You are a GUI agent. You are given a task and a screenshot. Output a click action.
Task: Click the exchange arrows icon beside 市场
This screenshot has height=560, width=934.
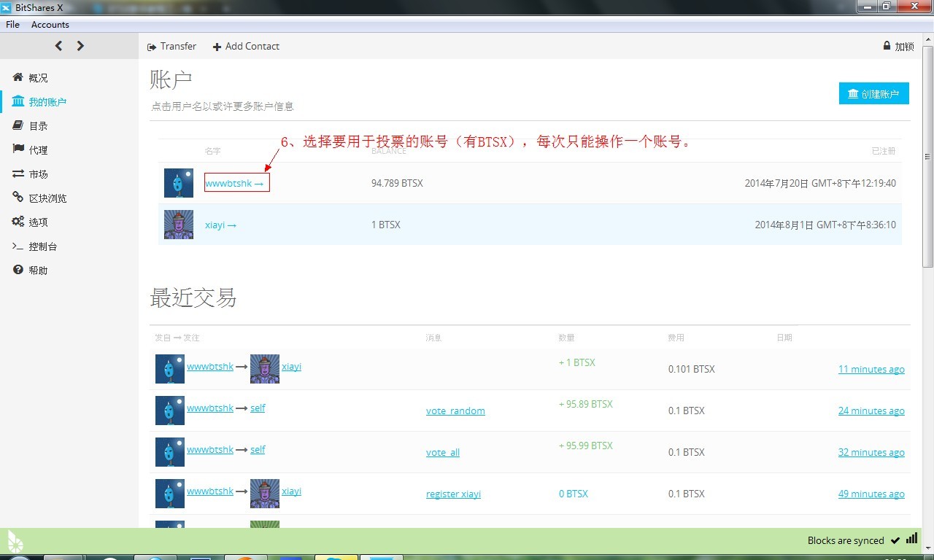(x=18, y=174)
